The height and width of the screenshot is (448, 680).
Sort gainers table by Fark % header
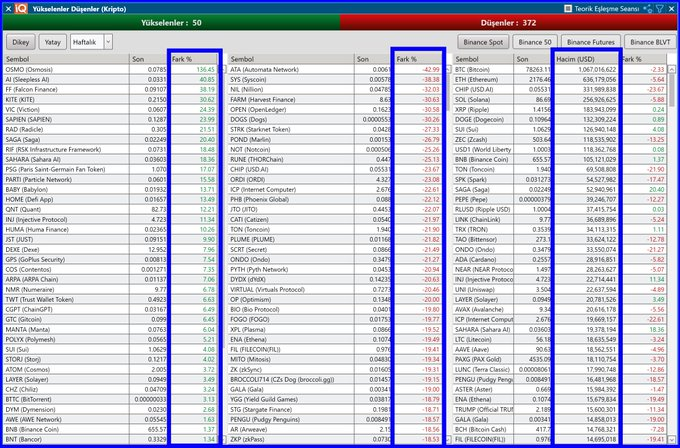pyautogui.click(x=193, y=59)
